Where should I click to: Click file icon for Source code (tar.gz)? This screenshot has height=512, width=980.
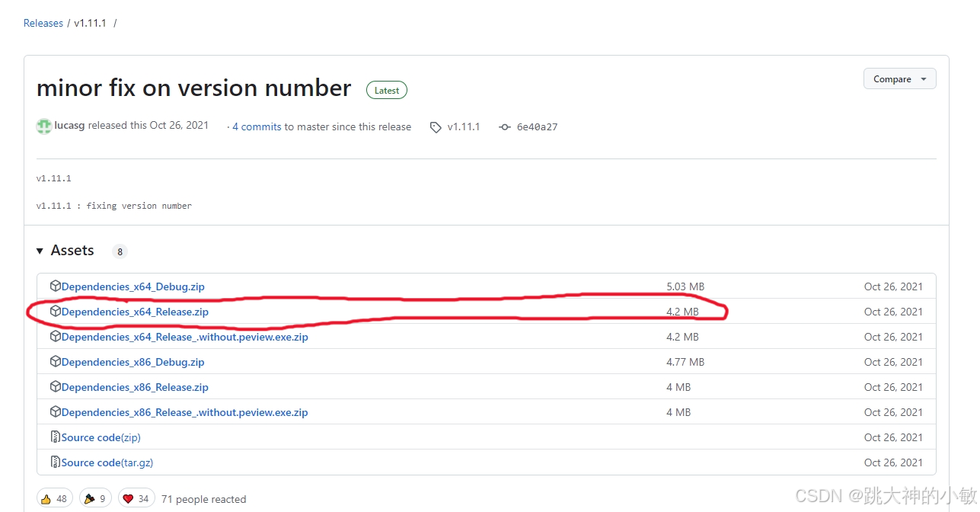pos(55,462)
